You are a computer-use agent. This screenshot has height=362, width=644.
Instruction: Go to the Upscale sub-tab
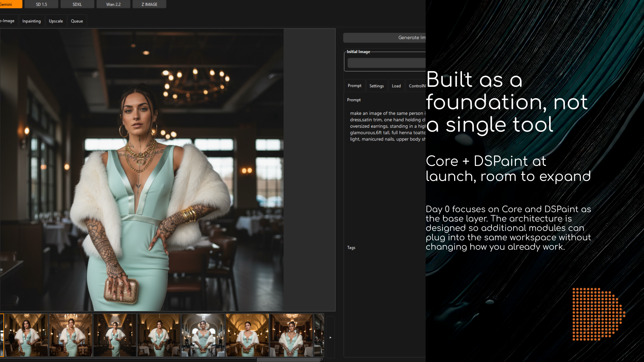pos(56,21)
